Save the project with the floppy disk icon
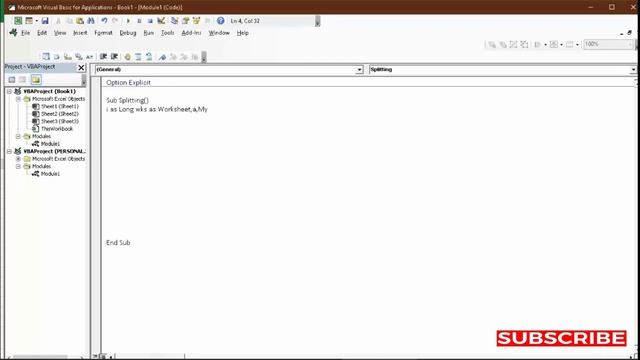640x360 pixels. (45, 20)
